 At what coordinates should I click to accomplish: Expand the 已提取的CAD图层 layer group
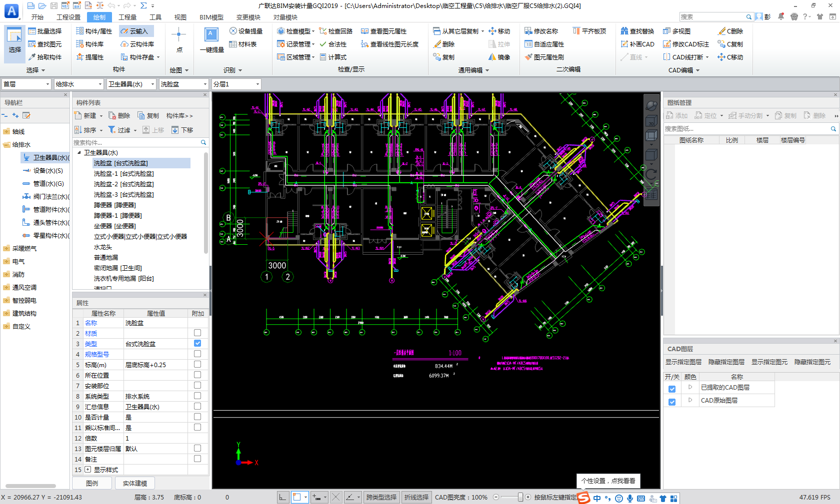[x=690, y=387]
